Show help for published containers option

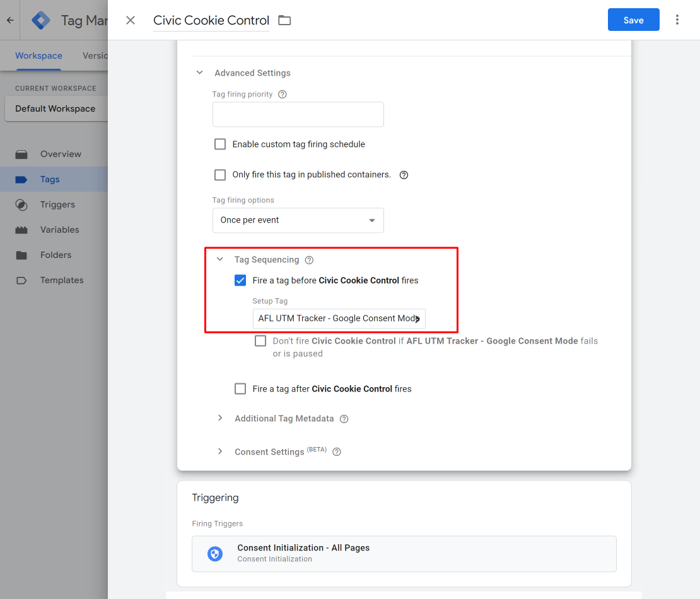tap(404, 175)
